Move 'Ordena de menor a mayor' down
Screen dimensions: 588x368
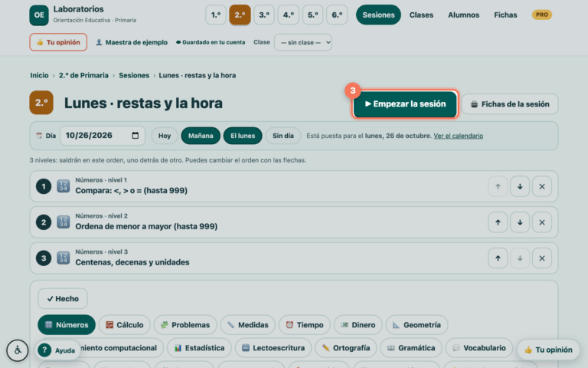coord(520,222)
